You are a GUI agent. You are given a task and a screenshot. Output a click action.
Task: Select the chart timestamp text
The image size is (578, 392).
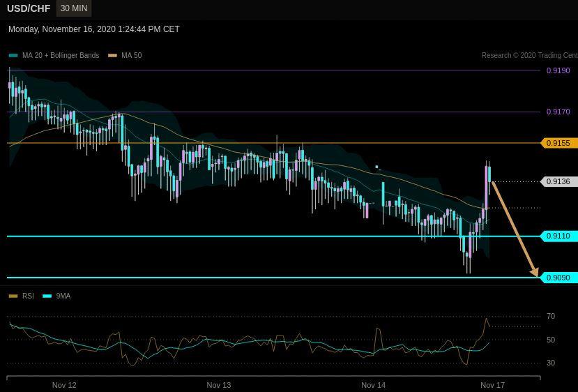pyautogui.click(x=94, y=29)
